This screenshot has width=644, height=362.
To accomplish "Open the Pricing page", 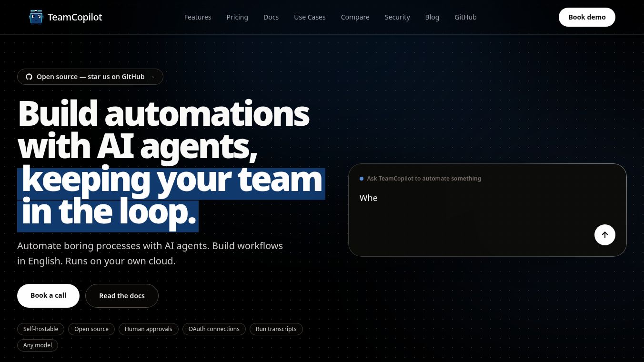I will (237, 17).
